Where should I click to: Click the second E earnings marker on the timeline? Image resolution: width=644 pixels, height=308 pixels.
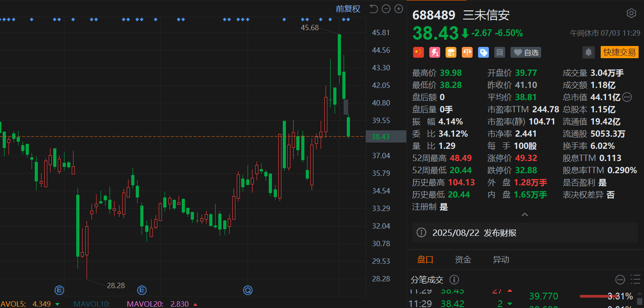(x=143, y=290)
